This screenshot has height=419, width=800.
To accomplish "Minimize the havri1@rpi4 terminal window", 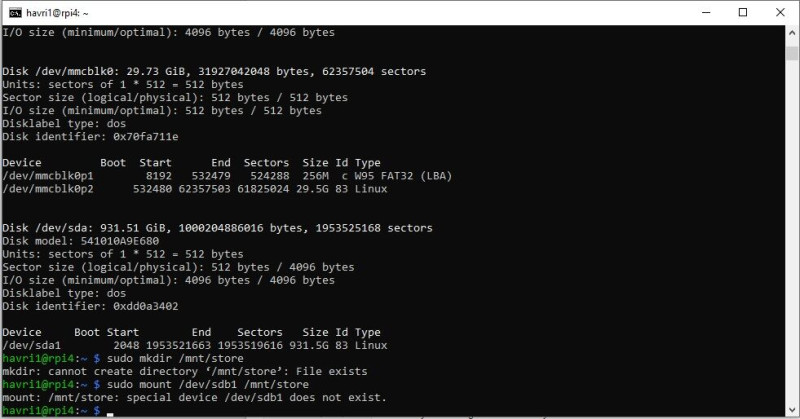I will [706, 13].
